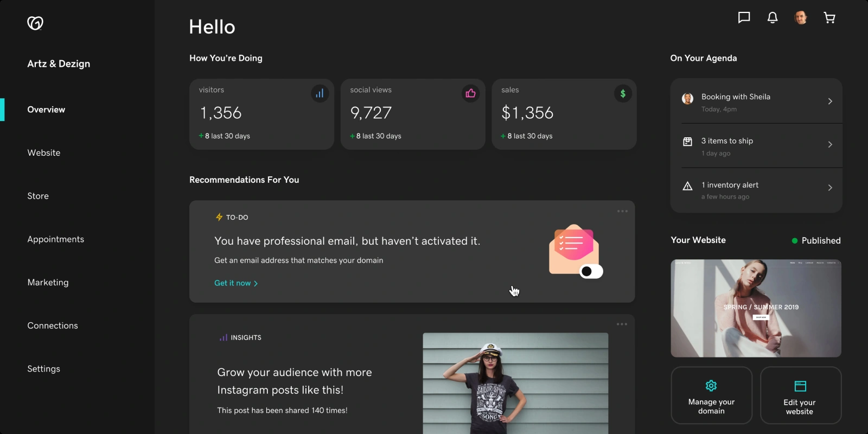Screen dimensions: 868x434
Task: Navigate to Marketing in the sidebar
Action: click(x=48, y=283)
